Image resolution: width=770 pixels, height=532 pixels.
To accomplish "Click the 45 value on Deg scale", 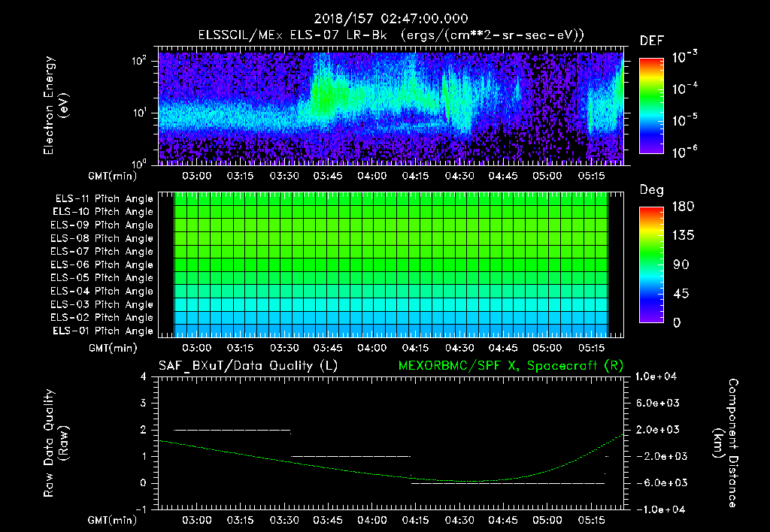I will (681, 294).
